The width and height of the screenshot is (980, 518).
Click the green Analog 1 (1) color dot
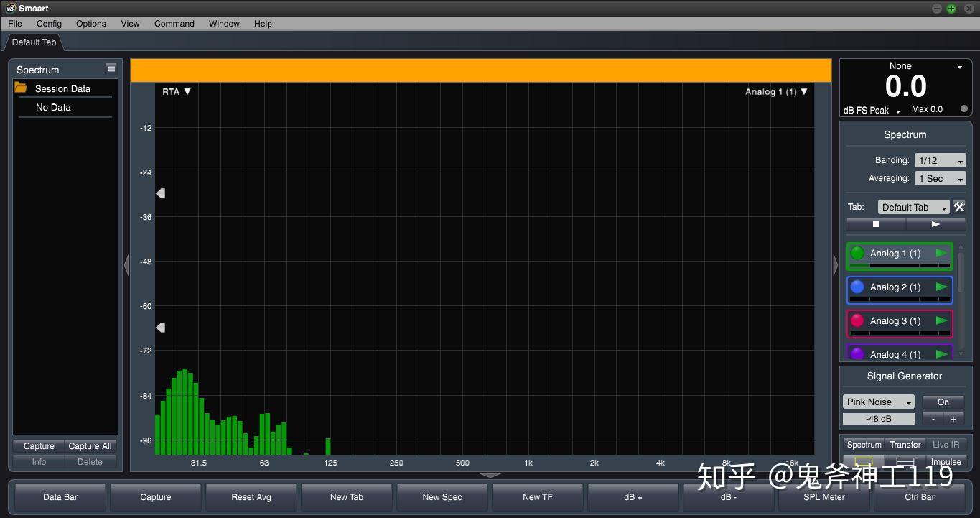[857, 253]
